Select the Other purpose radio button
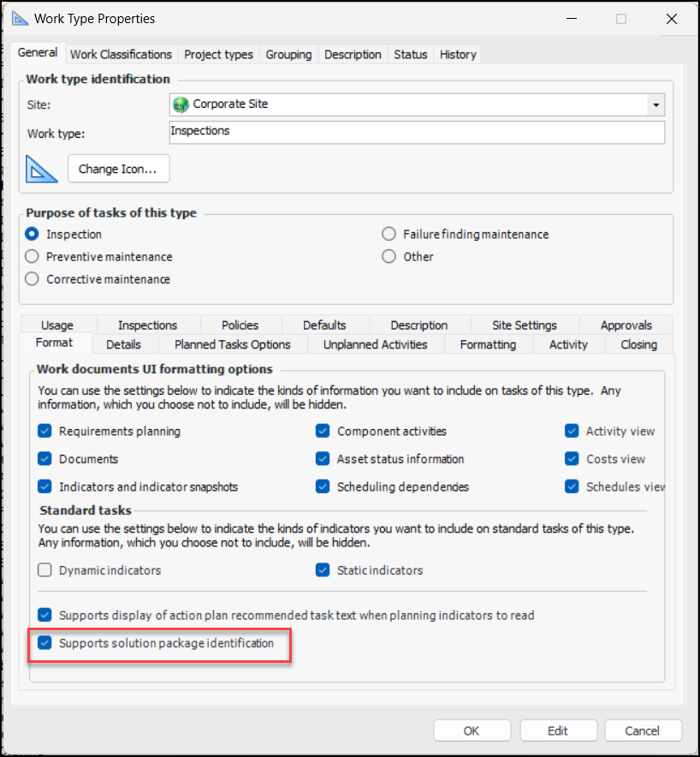700x757 pixels. tap(389, 256)
